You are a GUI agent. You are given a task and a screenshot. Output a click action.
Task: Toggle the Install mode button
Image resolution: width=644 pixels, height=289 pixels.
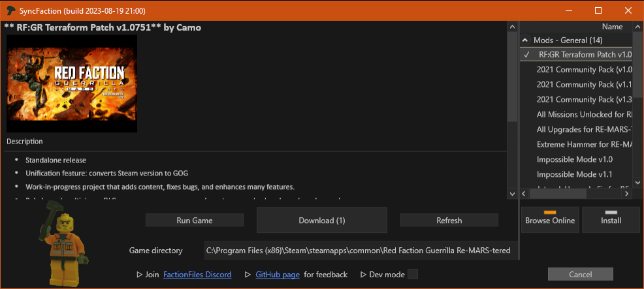pyautogui.click(x=611, y=220)
